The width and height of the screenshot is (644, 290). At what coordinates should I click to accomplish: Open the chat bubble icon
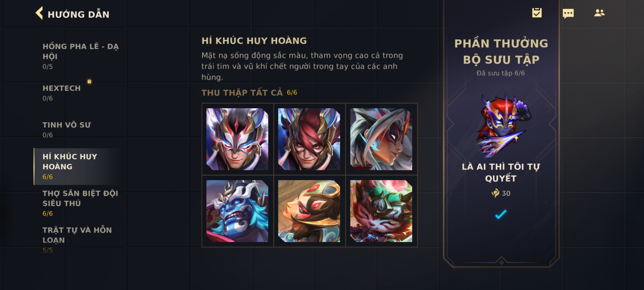pos(568,13)
